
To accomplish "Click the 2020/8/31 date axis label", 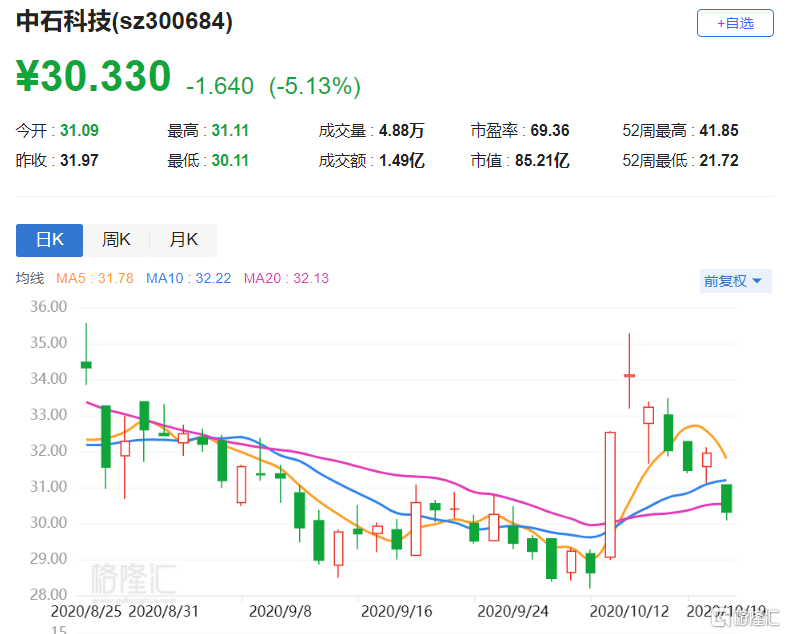I will pyautogui.click(x=164, y=611).
